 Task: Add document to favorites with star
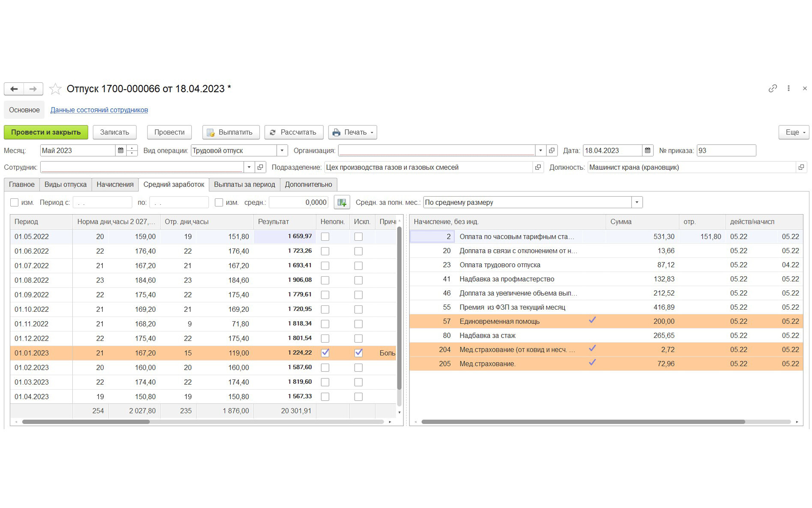click(x=55, y=89)
